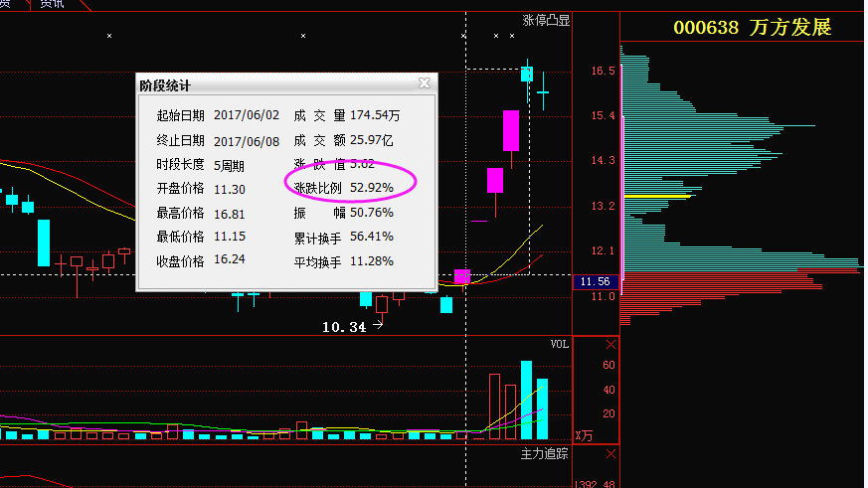
Task: Close the 阶段统计 statistics dialog
Action: coord(425,84)
